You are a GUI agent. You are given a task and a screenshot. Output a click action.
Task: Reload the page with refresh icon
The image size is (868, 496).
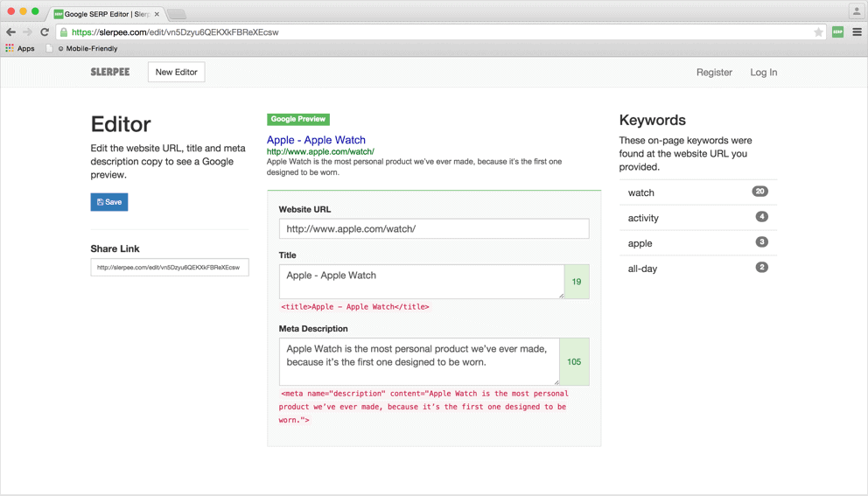tap(45, 32)
